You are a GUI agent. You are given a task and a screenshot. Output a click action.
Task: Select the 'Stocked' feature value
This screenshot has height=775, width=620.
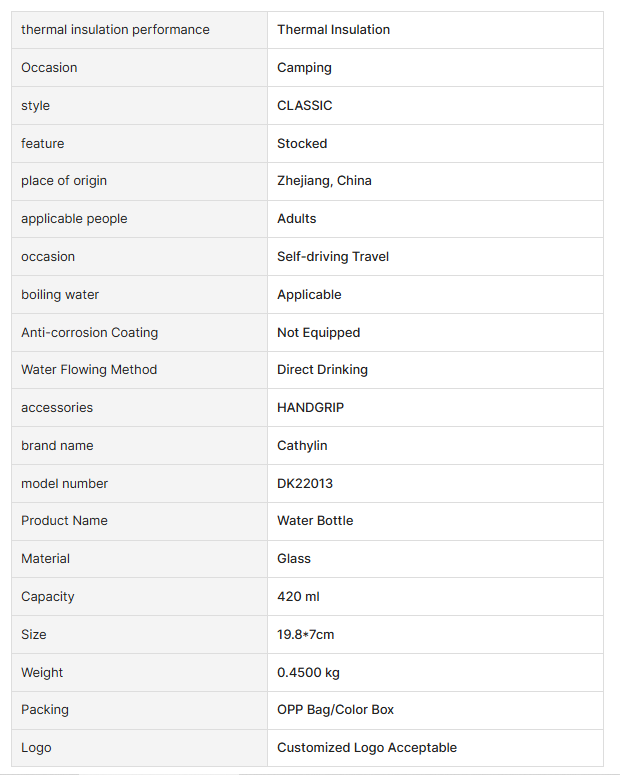[302, 144]
